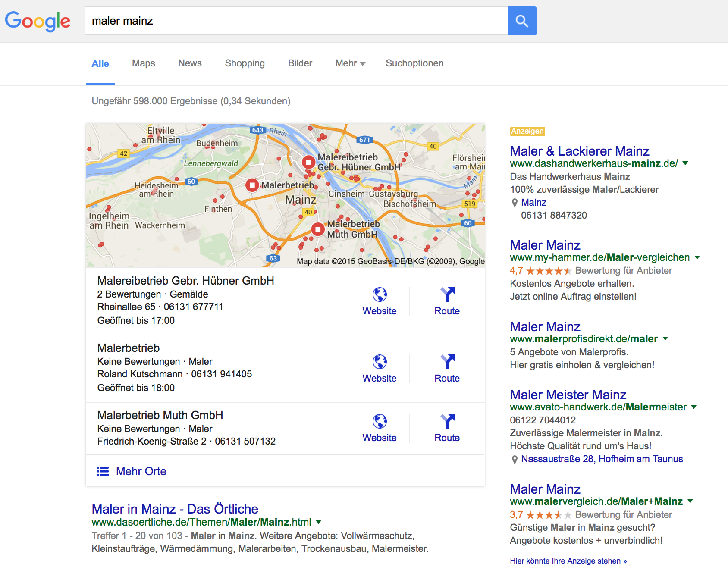Screen dimensions: 728x570
Task: Click star rating of my-hammer.de ad
Action: click(x=549, y=271)
